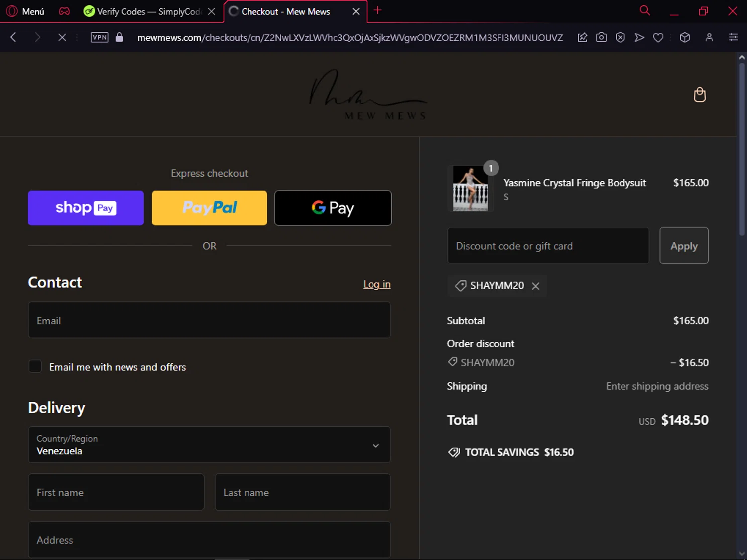Screen dimensions: 747x560
Task: Click the site security lock icon
Action: pos(119,37)
